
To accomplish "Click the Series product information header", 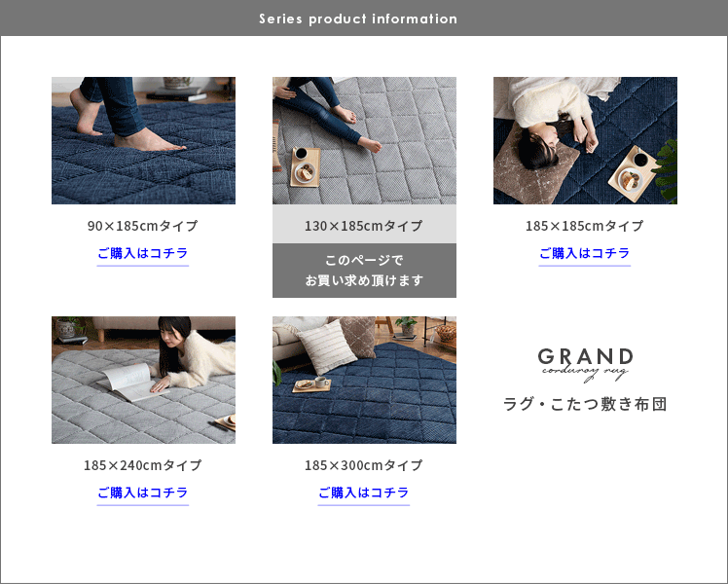I will [358, 19].
